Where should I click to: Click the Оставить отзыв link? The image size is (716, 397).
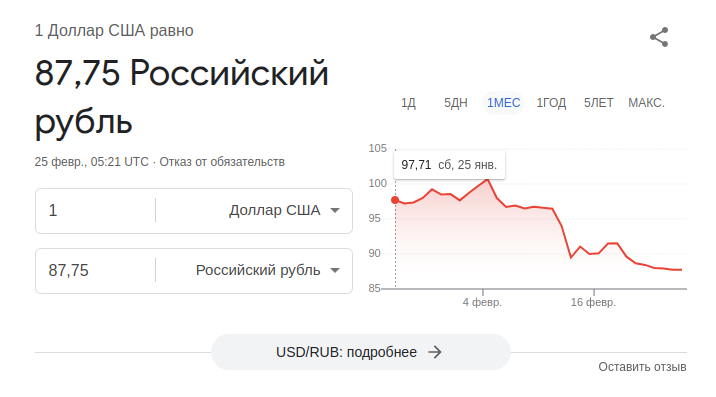point(642,367)
